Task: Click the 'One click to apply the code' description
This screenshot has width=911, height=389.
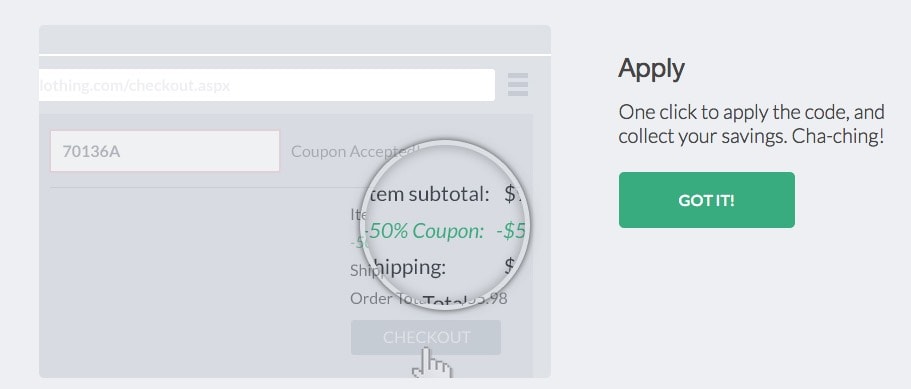Action: point(751,111)
